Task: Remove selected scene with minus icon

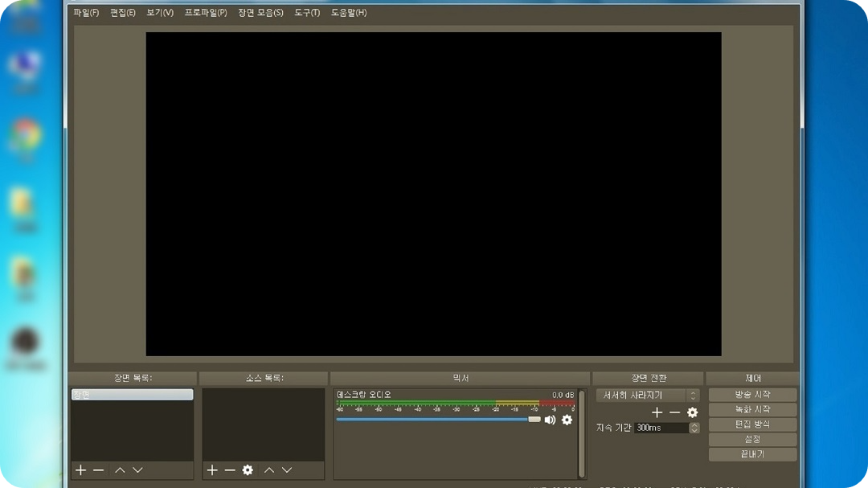Action: click(99, 470)
